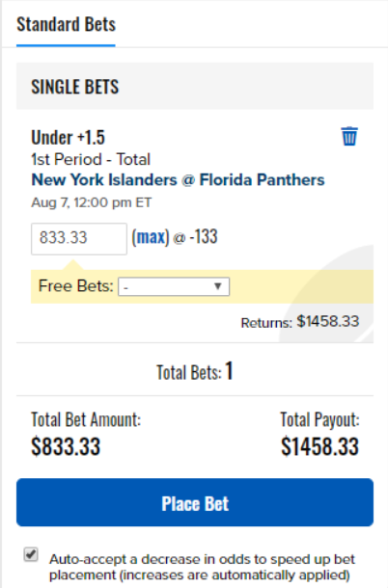388x588 pixels.
Task: Click the Total Bet Amount $833.33 value
Action: coord(66,446)
